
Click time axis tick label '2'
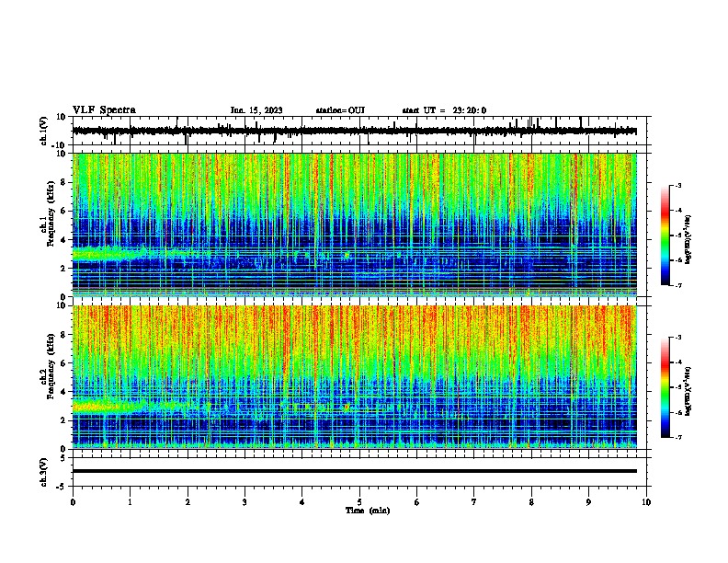click(x=188, y=502)
